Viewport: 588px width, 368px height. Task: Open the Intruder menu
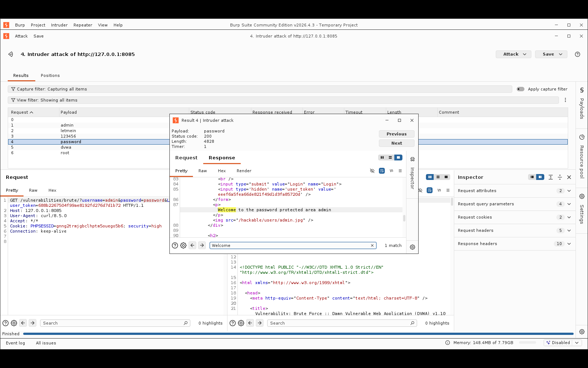click(59, 25)
